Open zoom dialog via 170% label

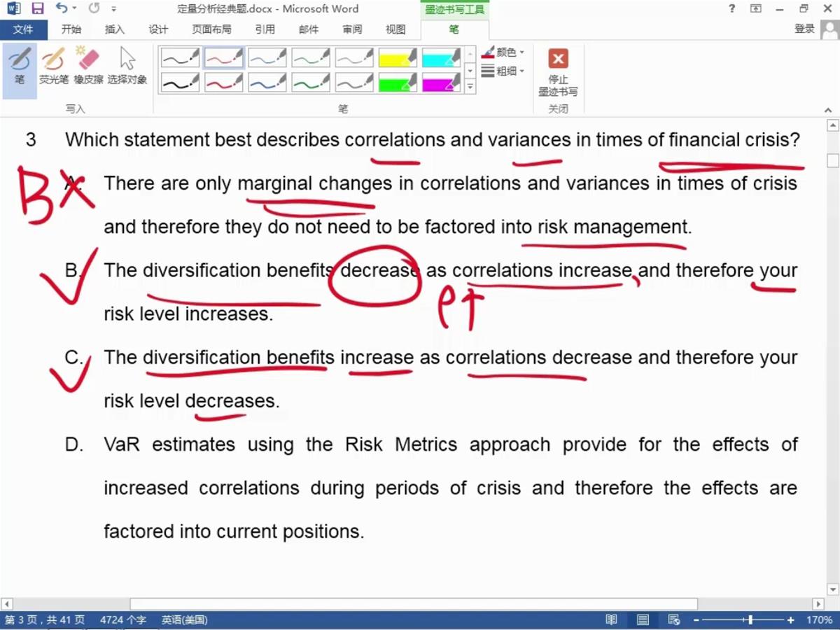pos(819,620)
